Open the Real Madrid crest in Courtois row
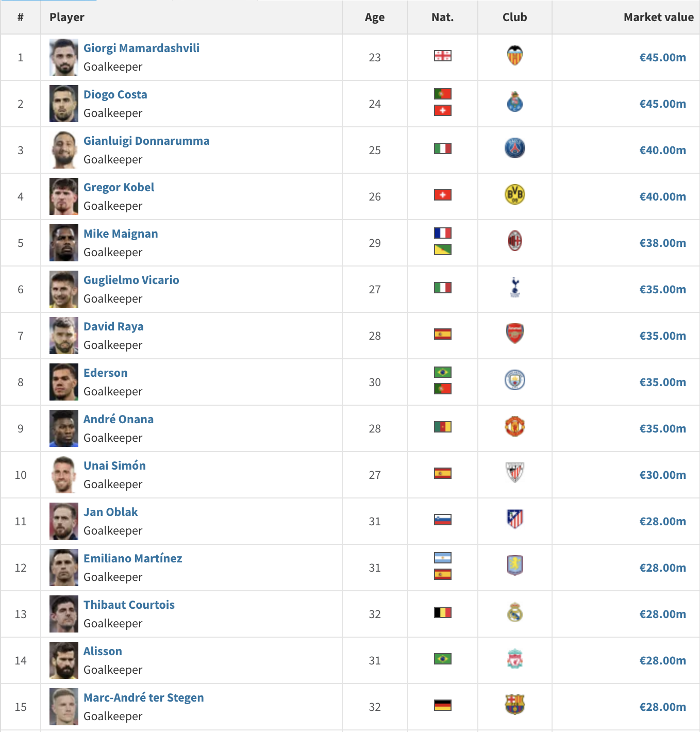 (x=514, y=612)
